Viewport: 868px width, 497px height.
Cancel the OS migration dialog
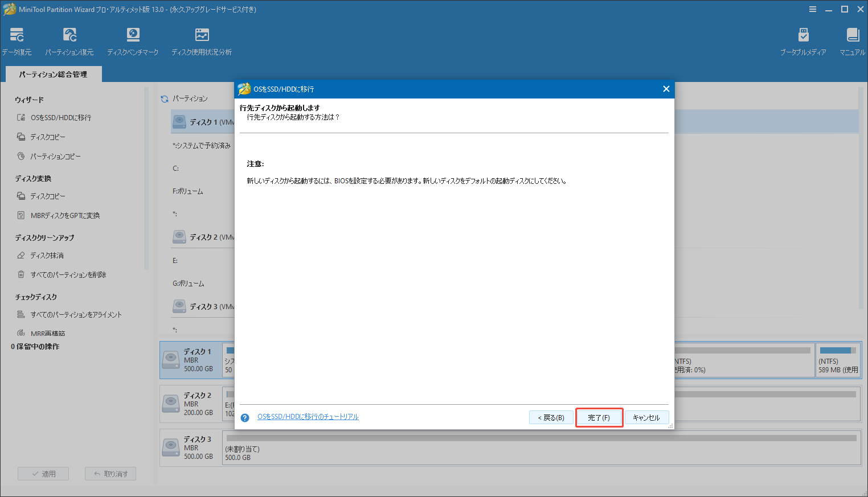click(647, 417)
